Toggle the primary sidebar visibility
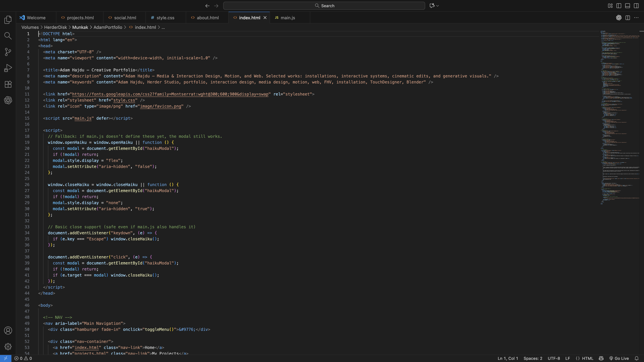The image size is (644, 362). click(619, 6)
